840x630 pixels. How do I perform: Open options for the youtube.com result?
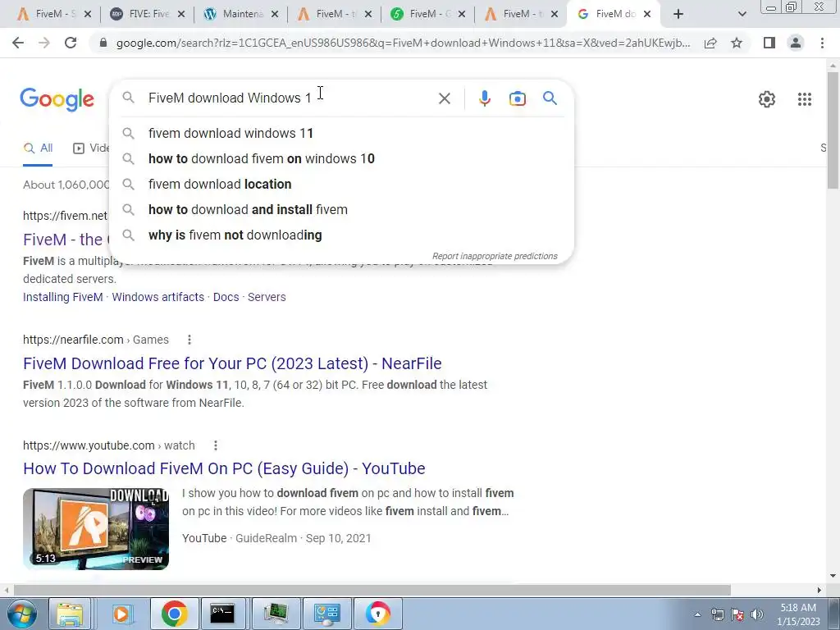click(x=216, y=445)
